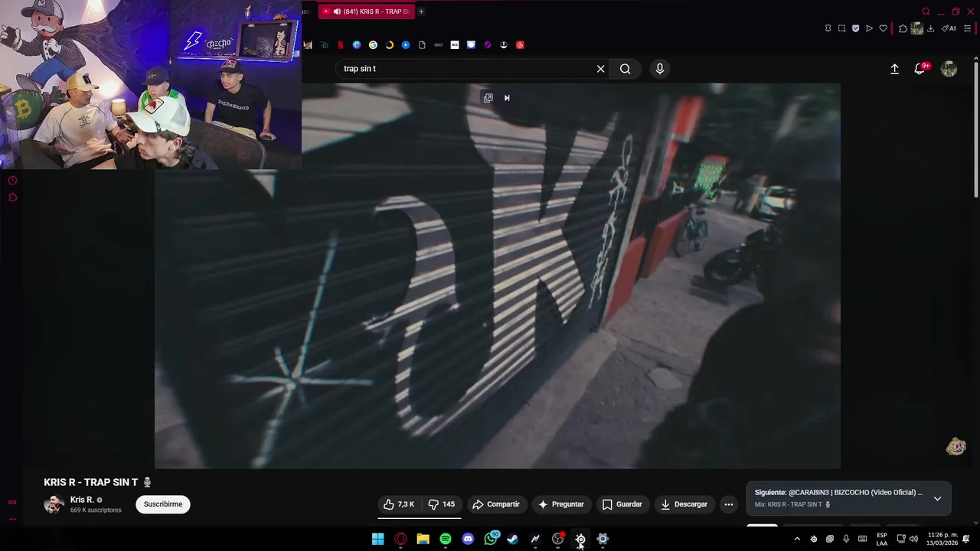Click the heart bookmark icon in toolbar
The image size is (980, 551).
click(x=883, y=28)
